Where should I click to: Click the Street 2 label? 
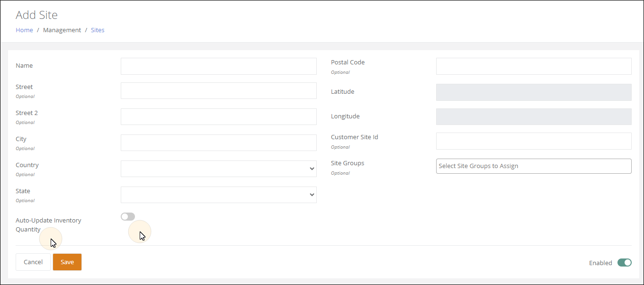[27, 113]
